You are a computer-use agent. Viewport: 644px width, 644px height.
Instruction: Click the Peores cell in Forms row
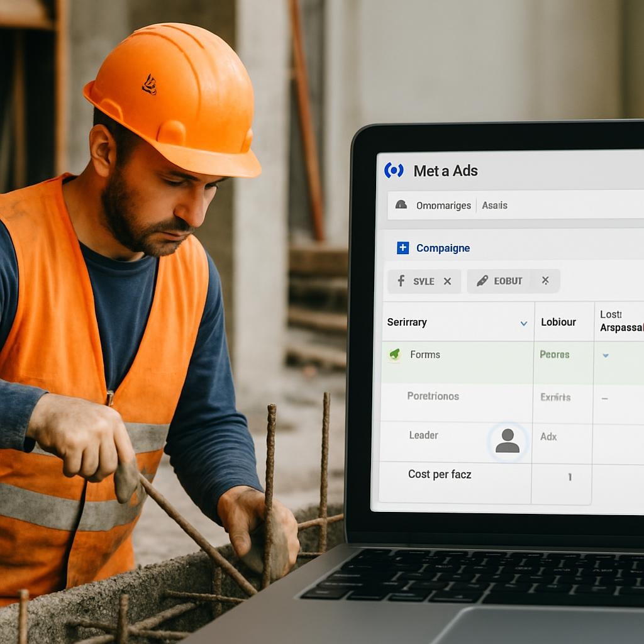(554, 355)
